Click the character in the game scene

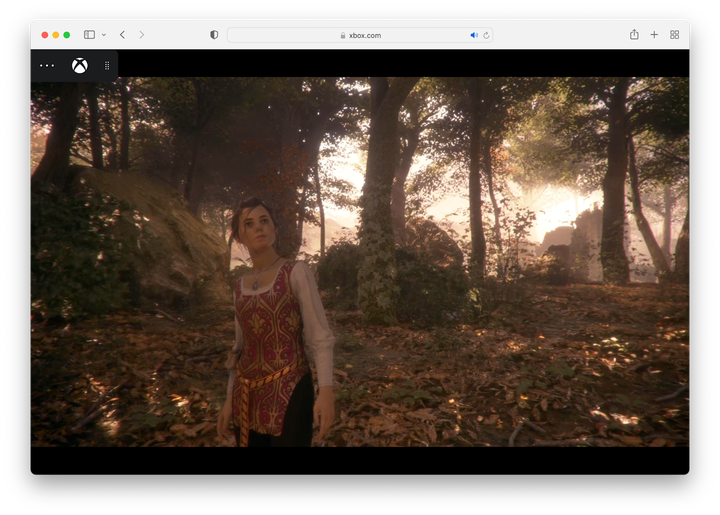(x=270, y=320)
